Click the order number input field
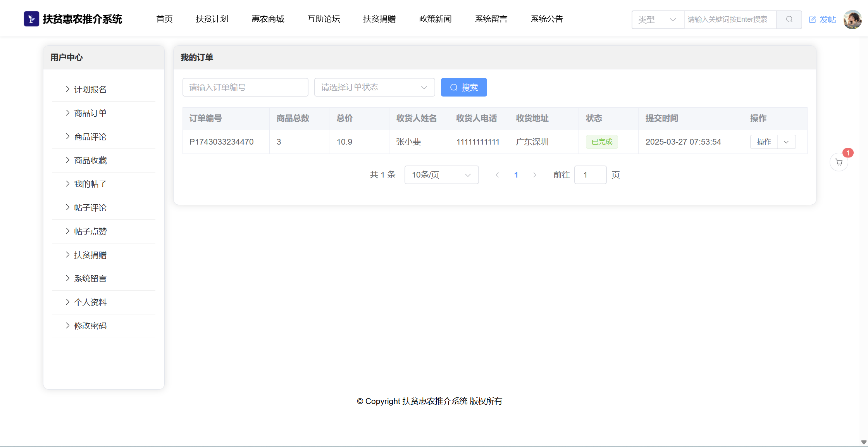Image resolution: width=868 pixels, height=447 pixels. coord(245,87)
